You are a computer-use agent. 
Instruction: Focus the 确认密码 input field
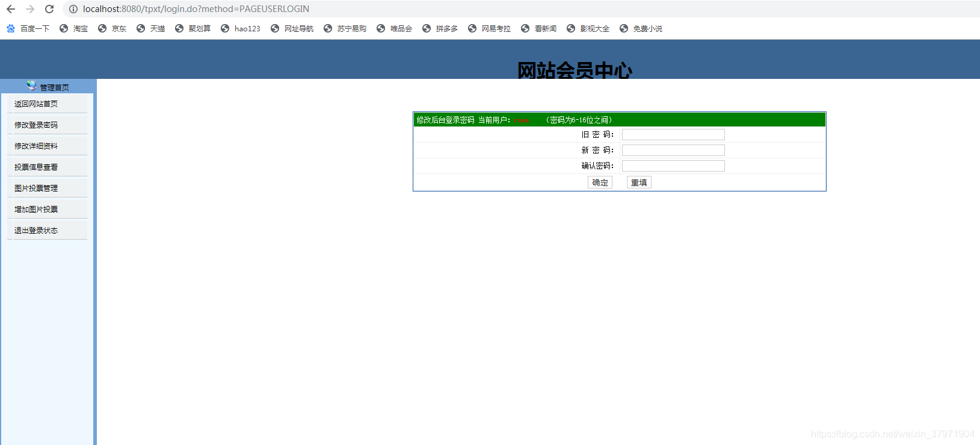(x=673, y=166)
